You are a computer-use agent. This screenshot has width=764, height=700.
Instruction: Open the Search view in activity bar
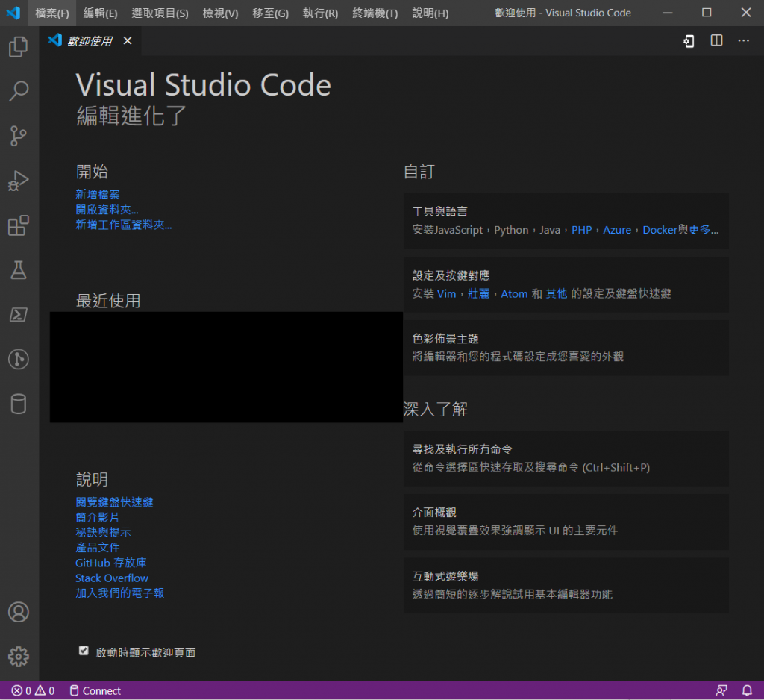(x=19, y=91)
